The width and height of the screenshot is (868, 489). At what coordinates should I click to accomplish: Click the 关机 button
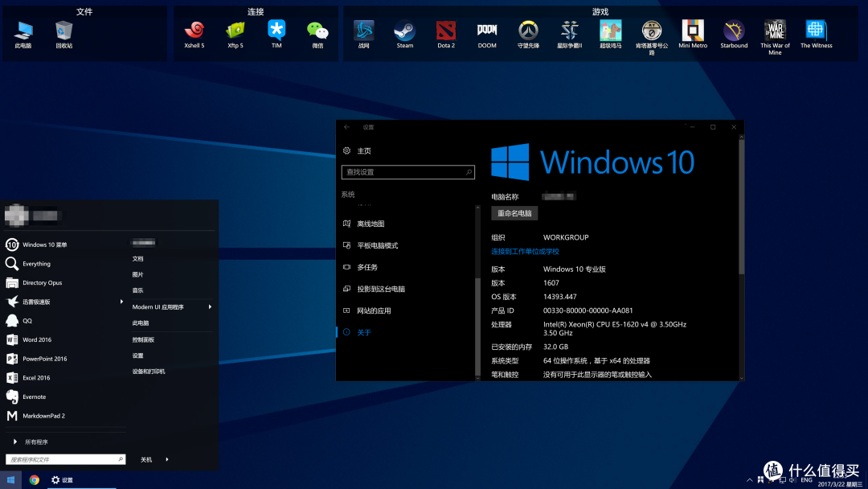[146, 460]
